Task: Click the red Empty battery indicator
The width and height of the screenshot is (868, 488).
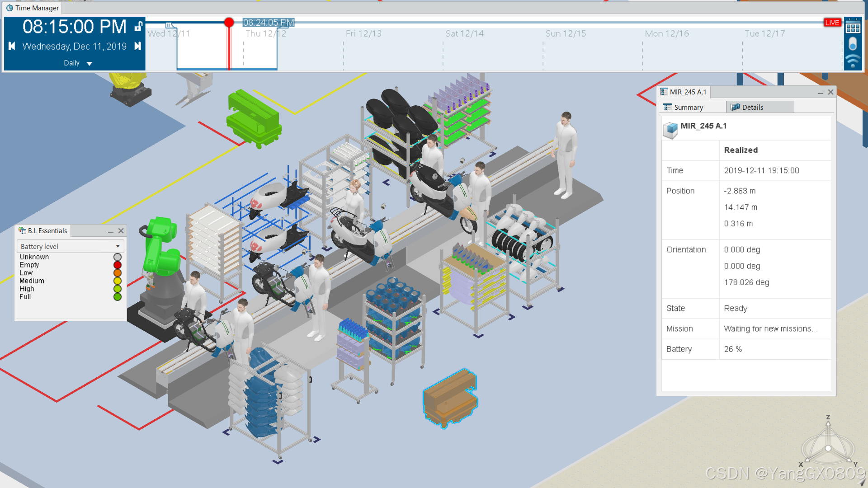Action: click(x=118, y=265)
